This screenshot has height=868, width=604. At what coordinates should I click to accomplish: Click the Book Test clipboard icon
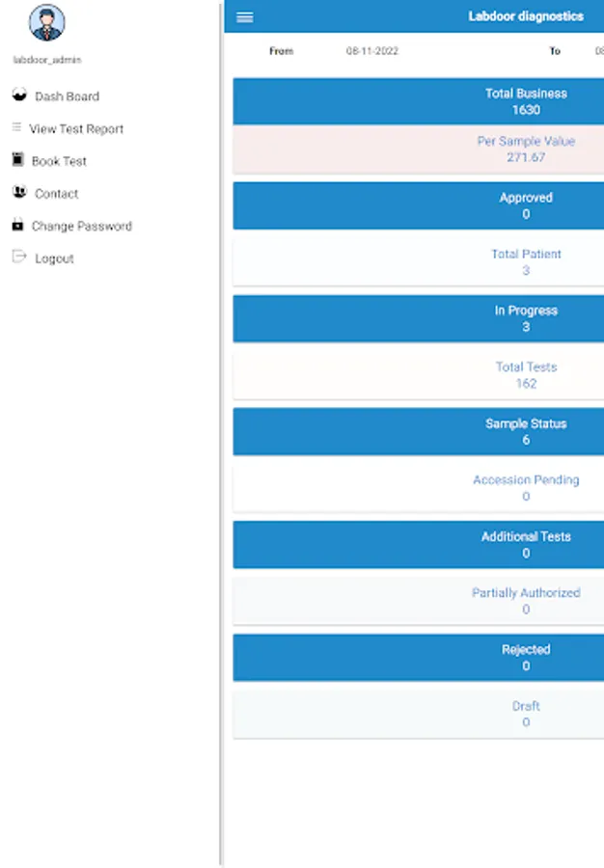click(x=17, y=160)
